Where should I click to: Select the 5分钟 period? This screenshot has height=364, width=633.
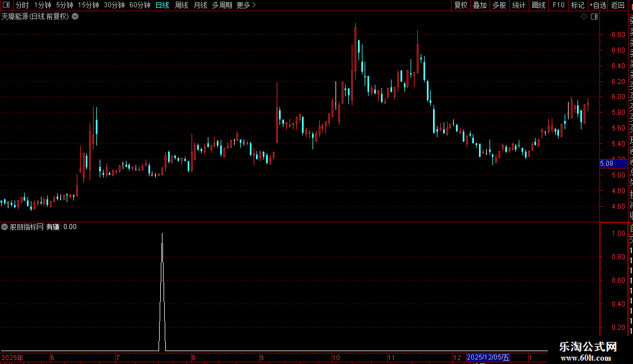(x=64, y=5)
